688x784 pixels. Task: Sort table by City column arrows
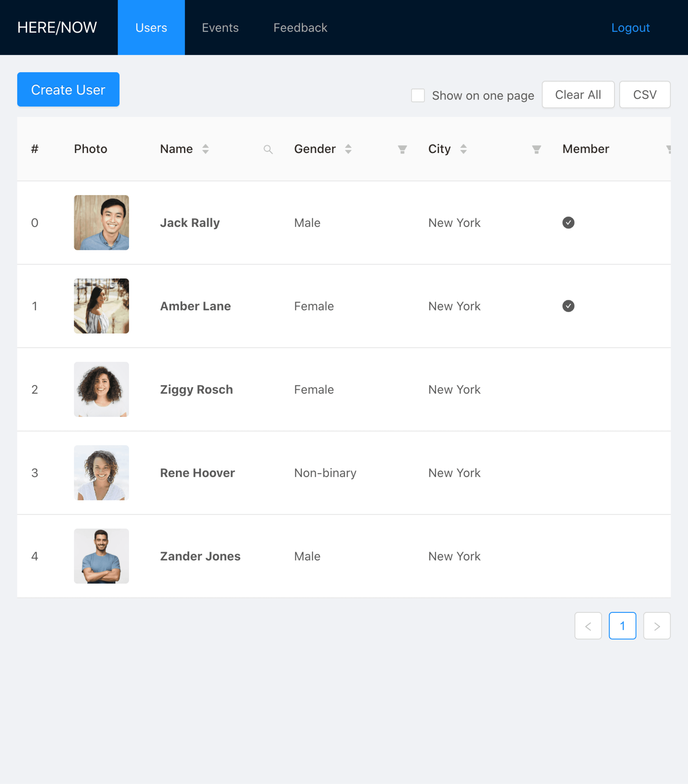pos(463,149)
